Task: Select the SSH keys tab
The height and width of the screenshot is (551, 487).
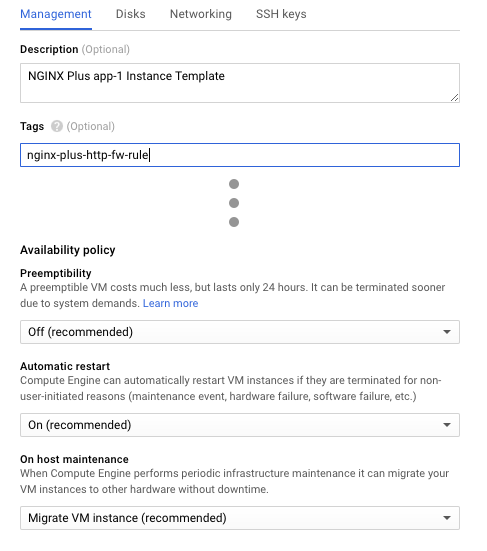Action: point(281,14)
